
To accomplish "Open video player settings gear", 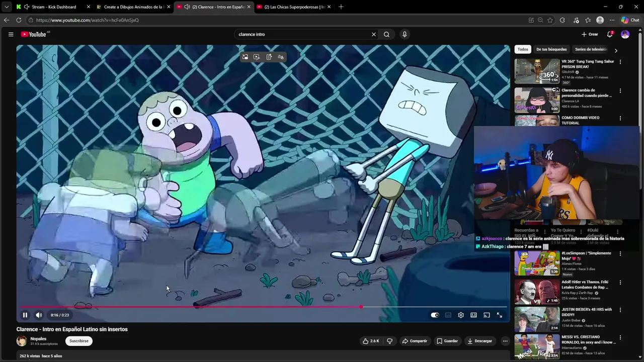I will [x=461, y=315].
